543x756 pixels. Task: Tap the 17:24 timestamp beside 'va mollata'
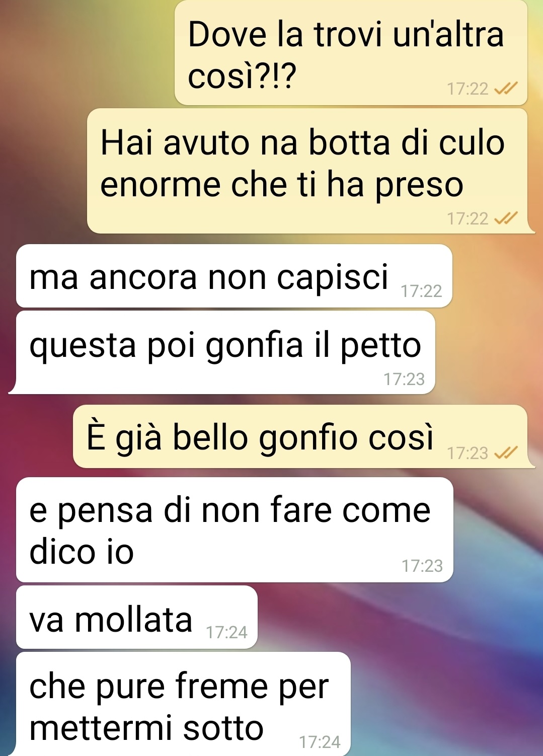(226, 632)
